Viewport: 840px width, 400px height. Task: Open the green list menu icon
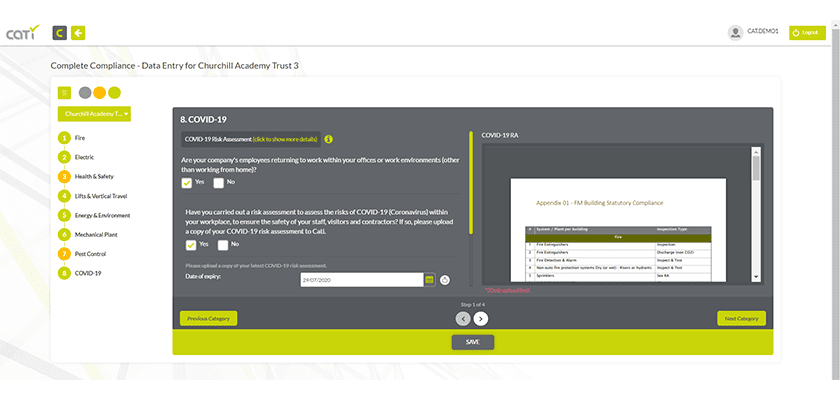pyautogui.click(x=64, y=93)
